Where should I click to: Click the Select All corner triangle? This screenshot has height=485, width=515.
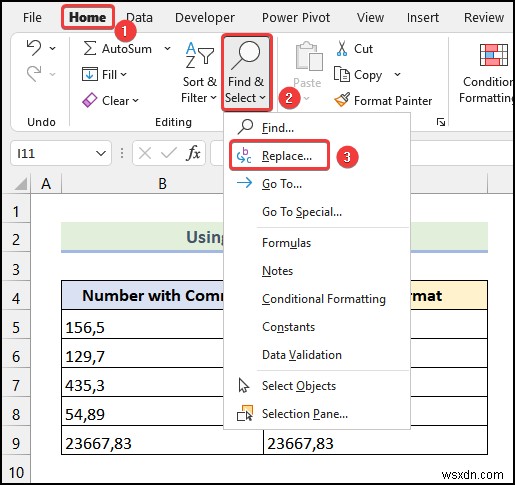(x=21, y=184)
